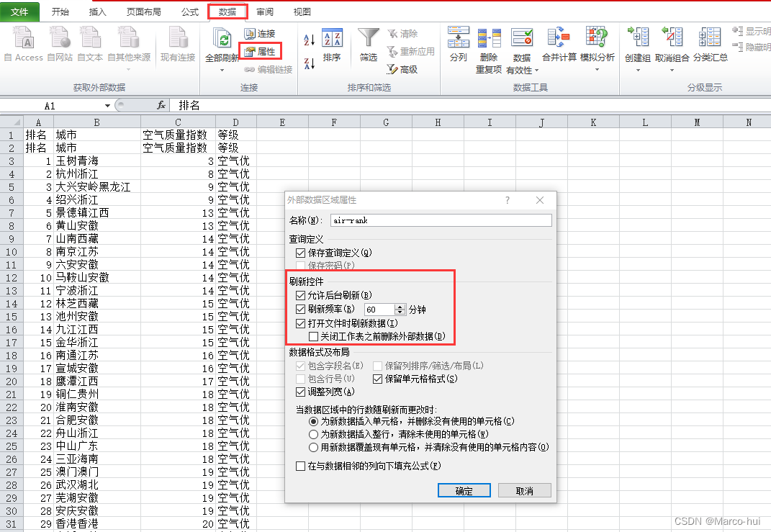Enable 关闭工作表之前删除外部数据 checkbox
The width and height of the screenshot is (771, 532).
pyautogui.click(x=313, y=337)
